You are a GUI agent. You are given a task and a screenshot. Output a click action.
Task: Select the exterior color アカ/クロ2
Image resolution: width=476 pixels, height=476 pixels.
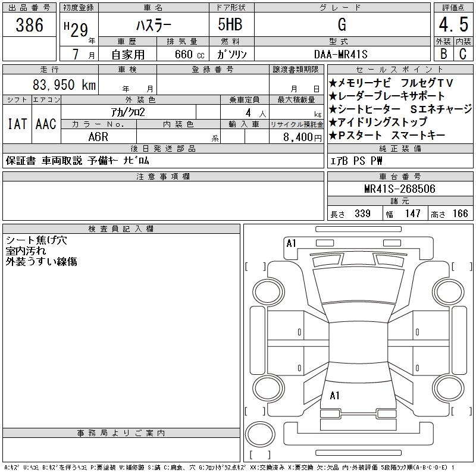128,112
